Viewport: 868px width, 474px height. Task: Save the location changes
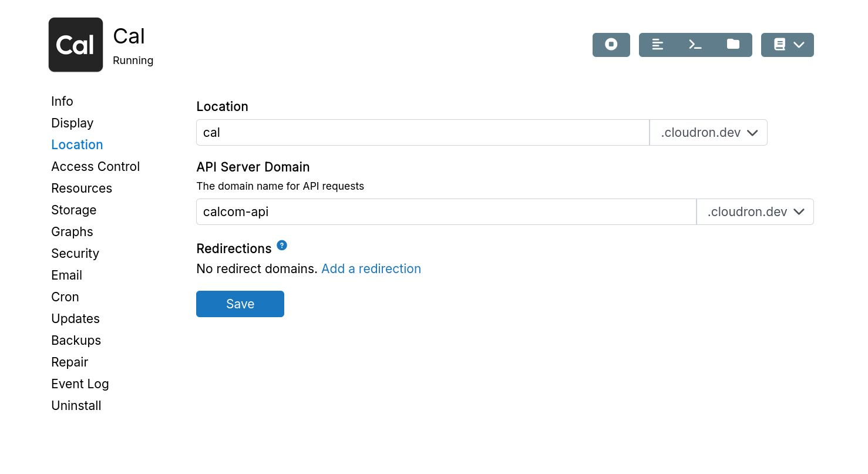[x=240, y=304]
